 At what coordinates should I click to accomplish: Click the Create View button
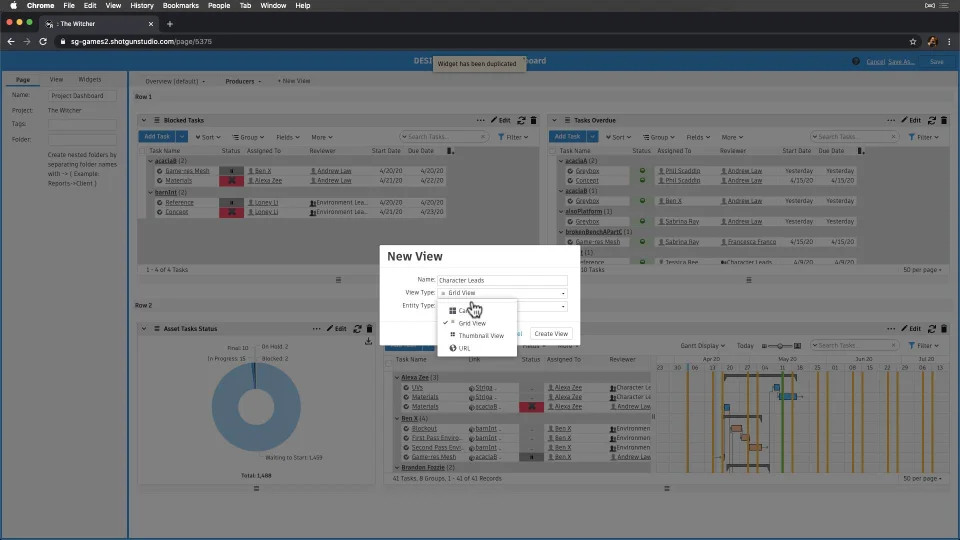[x=550, y=334]
